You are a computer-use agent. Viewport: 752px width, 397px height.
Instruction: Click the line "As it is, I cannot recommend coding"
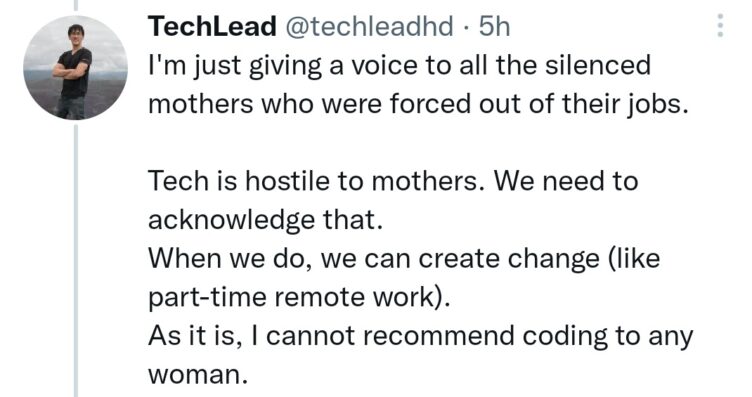click(x=420, y=336)
